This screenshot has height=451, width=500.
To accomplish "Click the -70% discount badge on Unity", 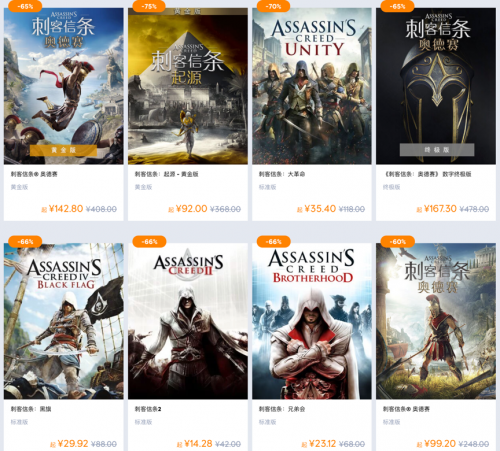I will pos(273,6).
